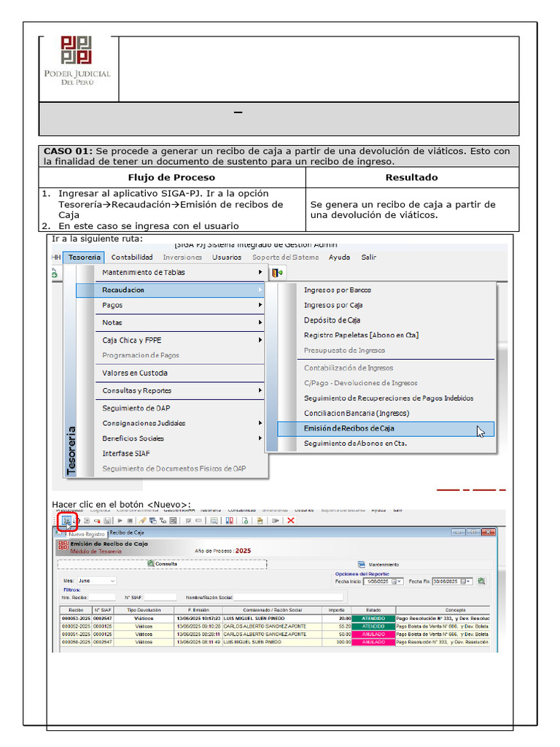
Task: Expand Mantenimiento de Tablas submenu arrow
Action: click(260, 272)
